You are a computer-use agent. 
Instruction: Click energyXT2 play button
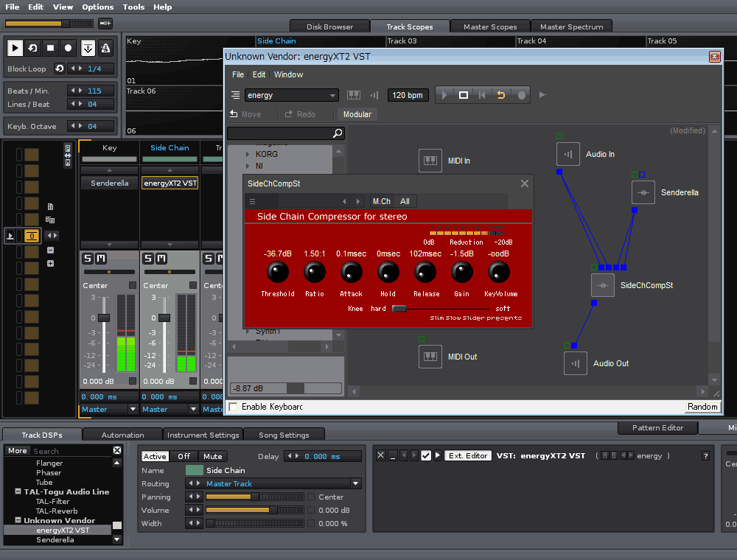click(x=444, y=95)
